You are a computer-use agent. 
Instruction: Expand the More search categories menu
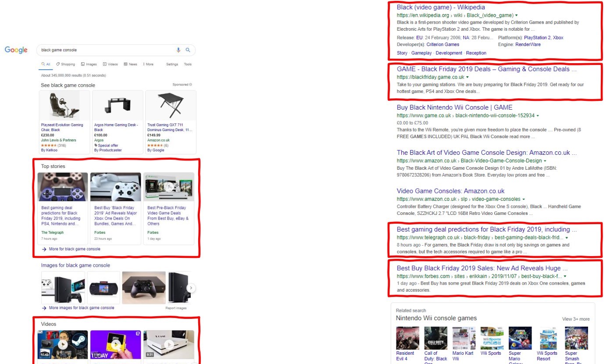coord(148,64)
